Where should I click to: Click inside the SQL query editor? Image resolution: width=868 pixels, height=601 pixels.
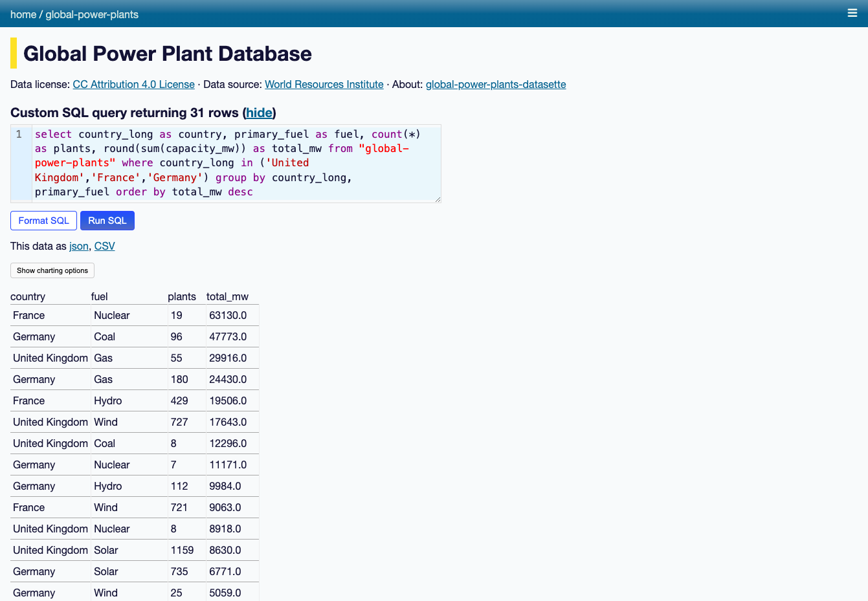(236, 163)
